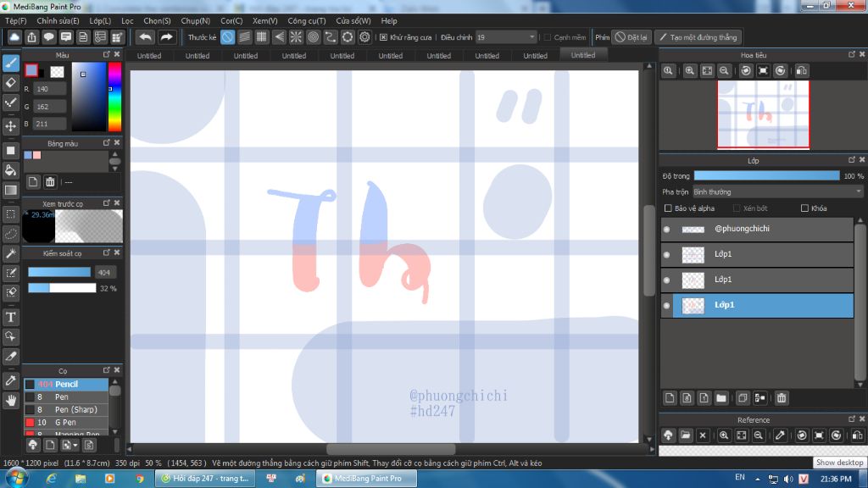
Task: Click the cloud save icon in the top toolbar
Action: [x=14, y=37]
